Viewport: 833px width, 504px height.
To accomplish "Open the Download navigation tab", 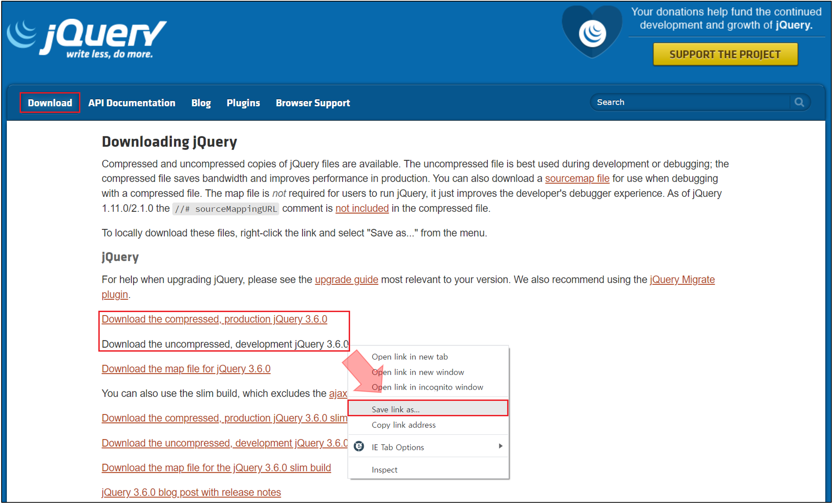I will click(x=50, y=103).
